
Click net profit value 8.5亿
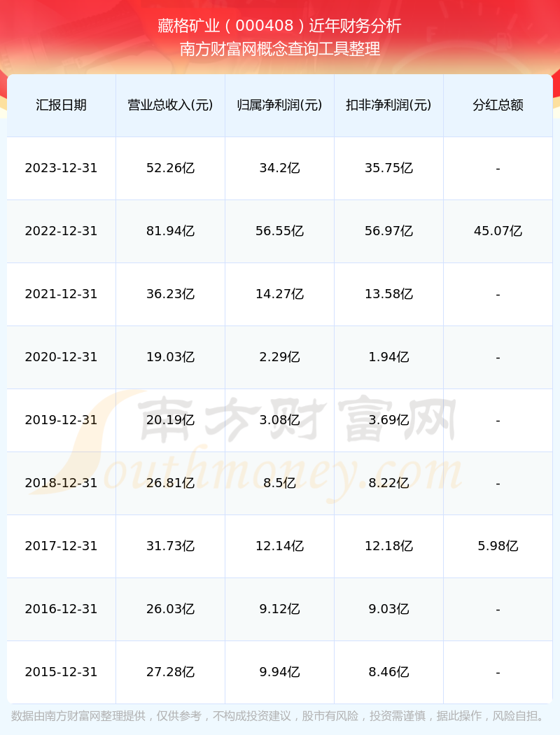[280, 483]
